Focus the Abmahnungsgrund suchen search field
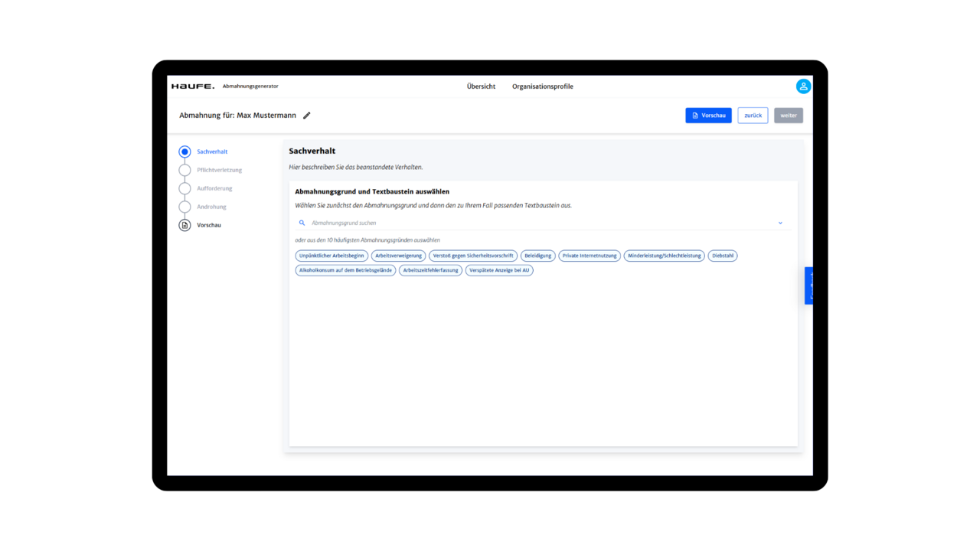Screen dimensions: 980x551 (536, 223)
